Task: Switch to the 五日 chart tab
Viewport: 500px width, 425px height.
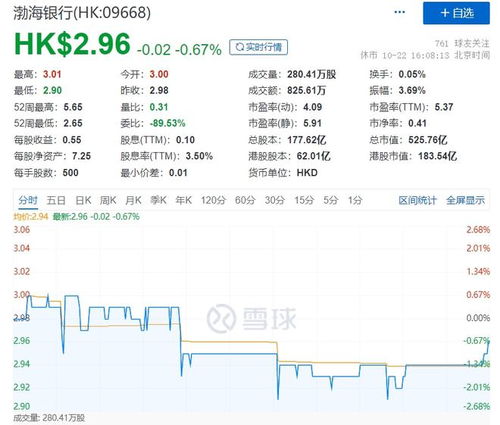Action: [56, 200]
